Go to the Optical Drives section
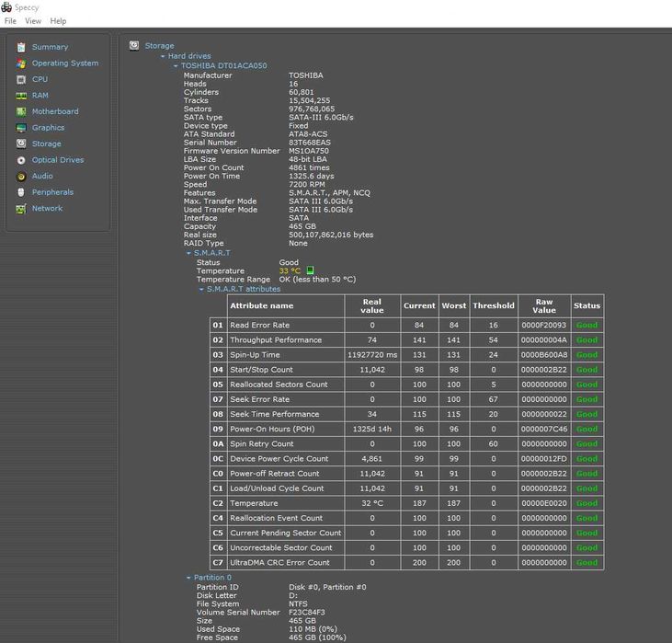The image size is (672, 643). [58, 160]
